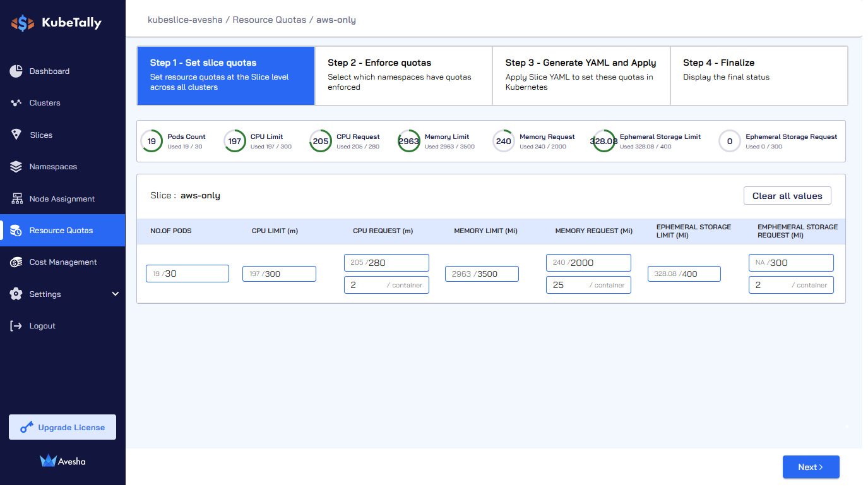868x494 pixels.
Task: Click the Upgrade License button
Action: click(x=62, y=427)
